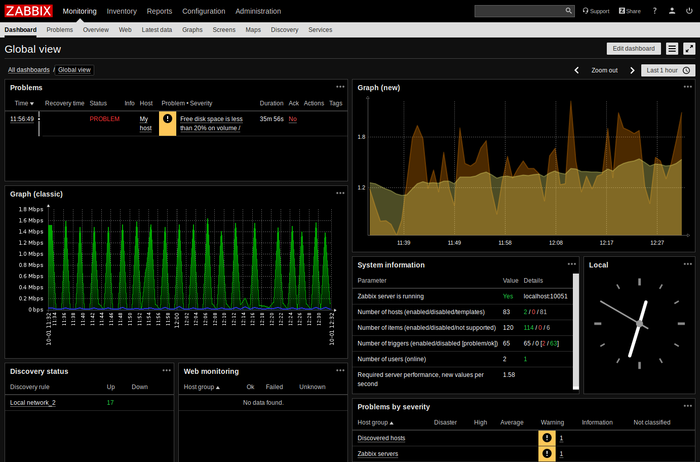This screenshot has height=462, width=700.
Task: Open the user profile icon
Action: pyautogui.click(x=671, y=11)
